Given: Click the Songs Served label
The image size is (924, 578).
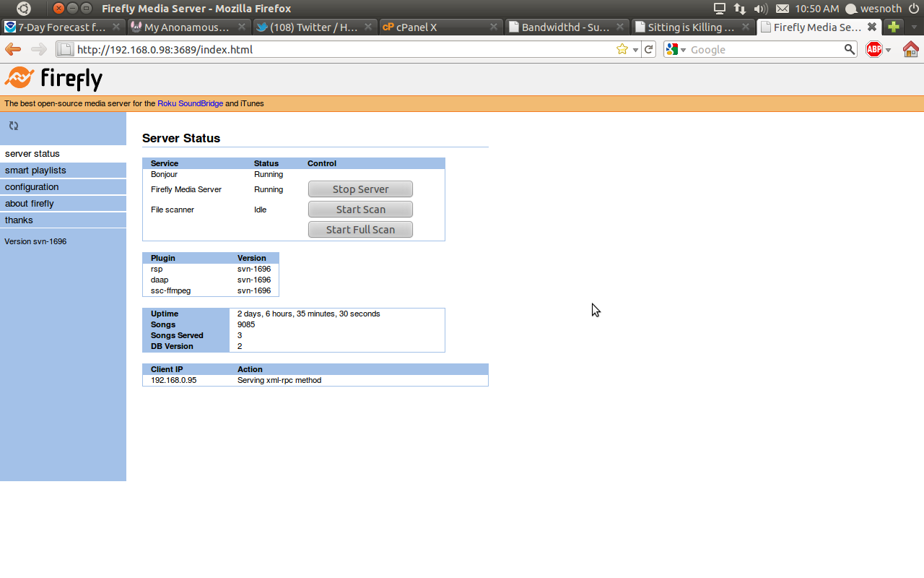Looking at the screenshot, I should pos(177,335).
